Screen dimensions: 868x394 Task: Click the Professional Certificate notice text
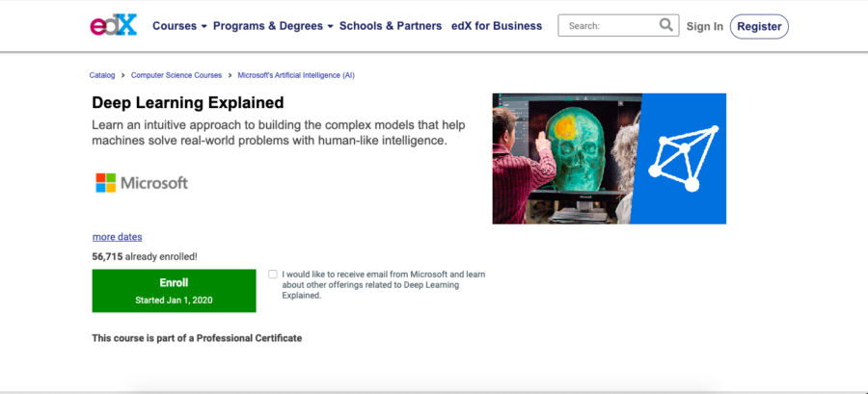[x=197, y=337]
